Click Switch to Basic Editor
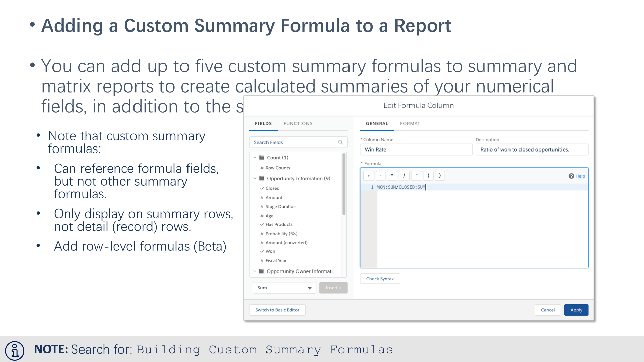Viewport: 644px width, 362px height. tap(277, 310)
